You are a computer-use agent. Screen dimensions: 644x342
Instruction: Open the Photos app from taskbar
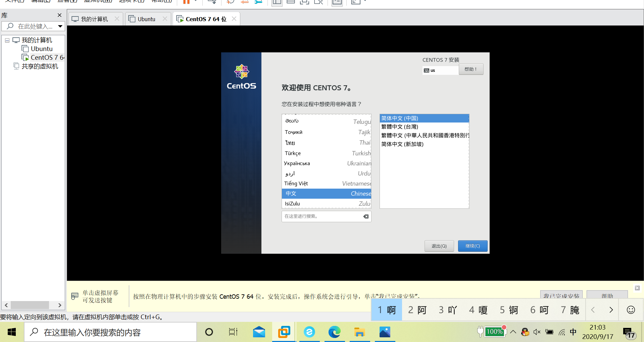click(x=385, y=332)
